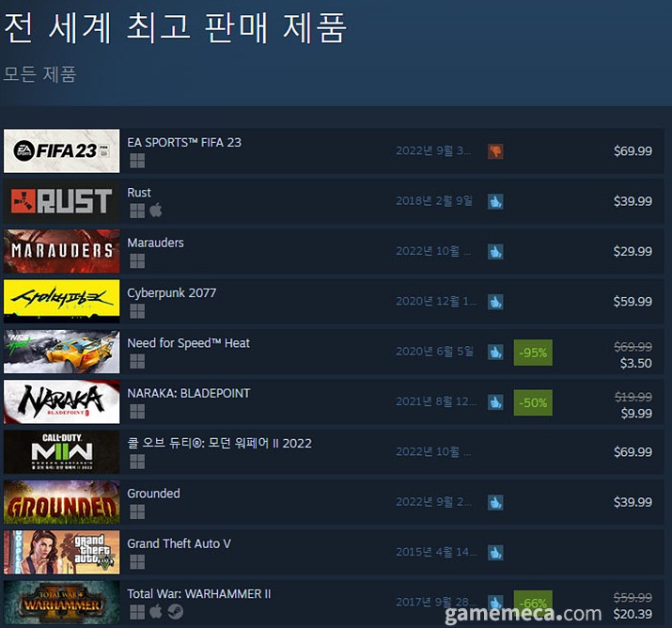Select the Rust logo thumbnail
The height and width of the screenshot is (628, 672).
click(62, 201)
